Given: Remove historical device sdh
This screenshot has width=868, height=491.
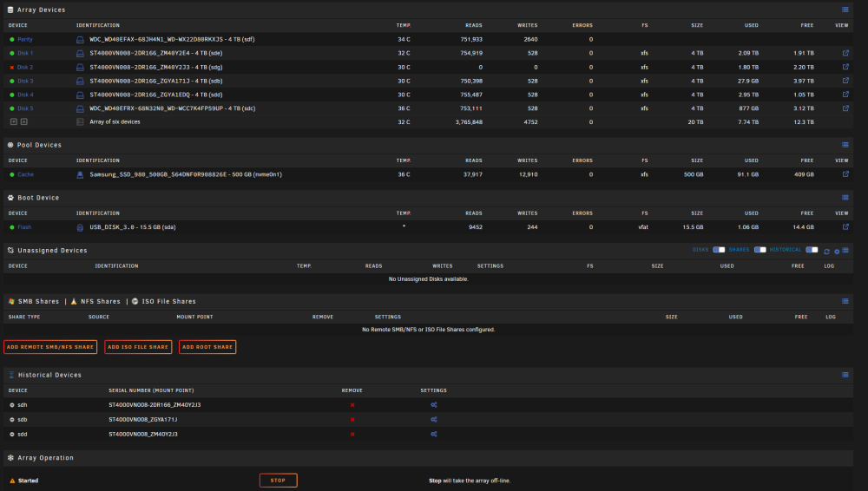Looking at the screenshot, I should pos(352,405).
